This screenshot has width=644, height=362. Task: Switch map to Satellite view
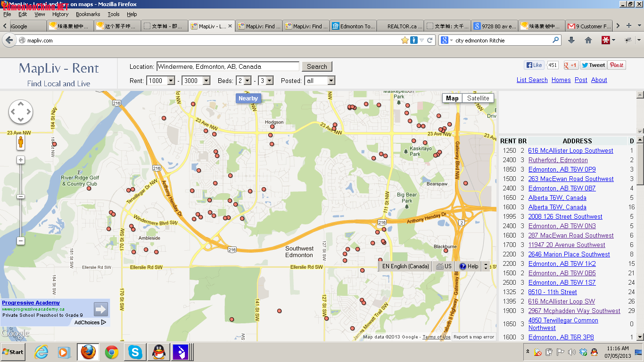point(478,98)
